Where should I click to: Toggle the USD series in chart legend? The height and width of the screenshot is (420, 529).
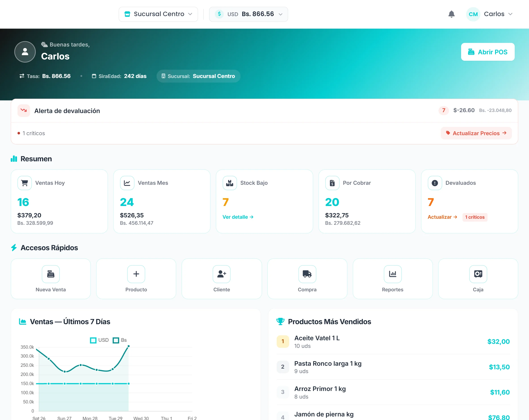point(99,340)
